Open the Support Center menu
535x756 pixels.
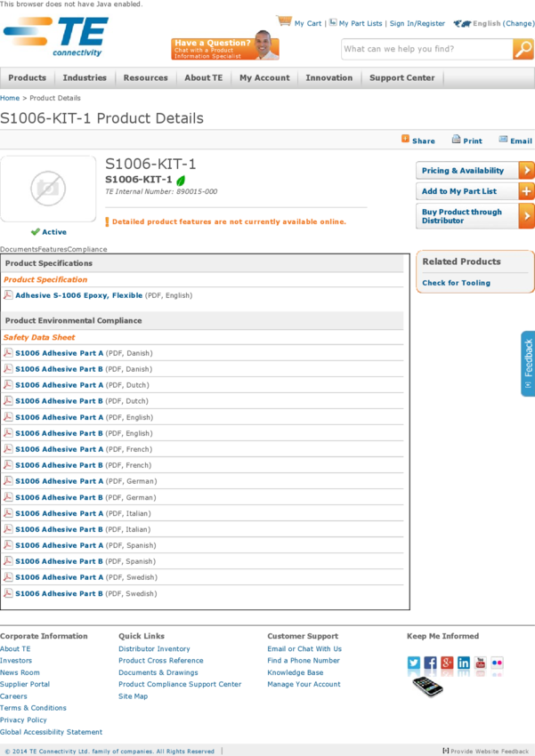tap(401, 77)
